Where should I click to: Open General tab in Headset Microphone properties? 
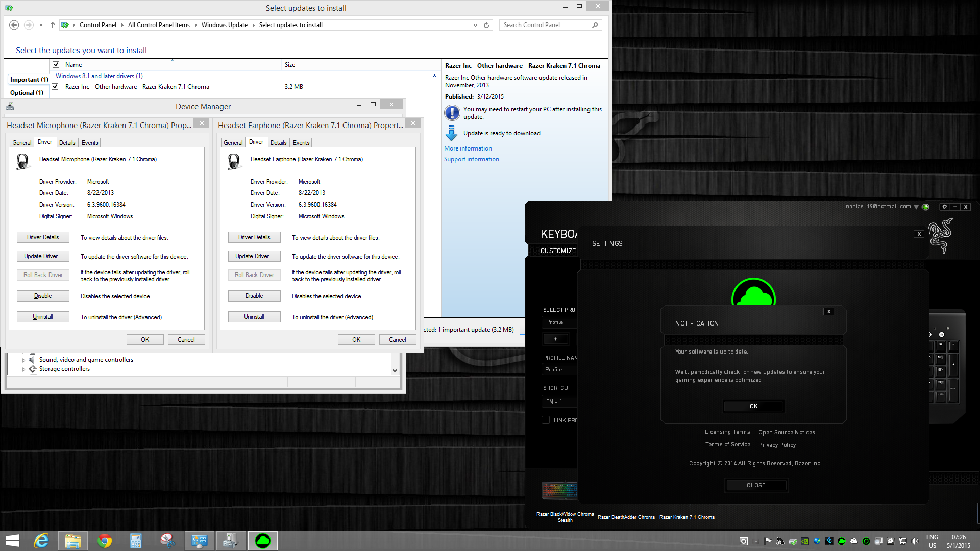pos(22,143)
